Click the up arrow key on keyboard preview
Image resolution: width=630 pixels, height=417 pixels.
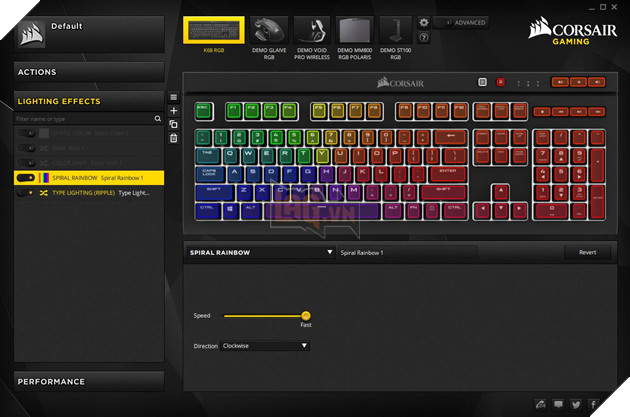(500, 192)
